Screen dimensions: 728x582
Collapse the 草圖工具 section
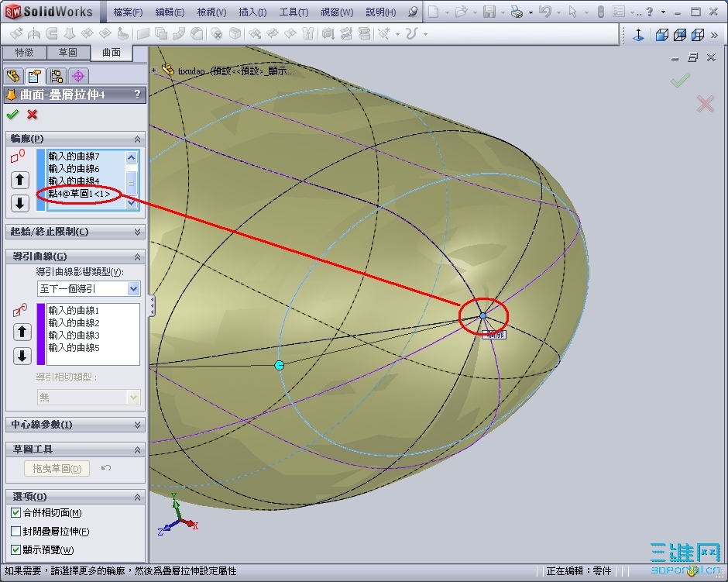(137, 449)
